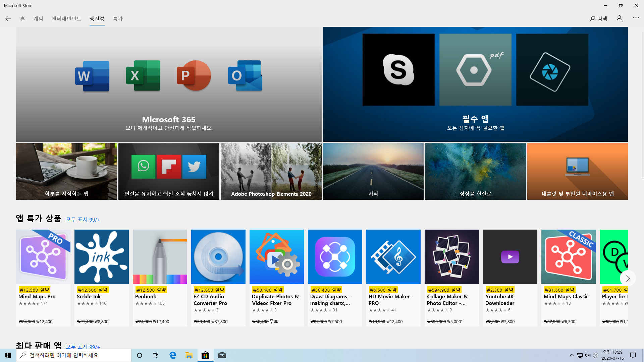Open the 상상을 현실로 collection tile
The image size is (644, 362).
pyautogui.click(x=475, y=171)
